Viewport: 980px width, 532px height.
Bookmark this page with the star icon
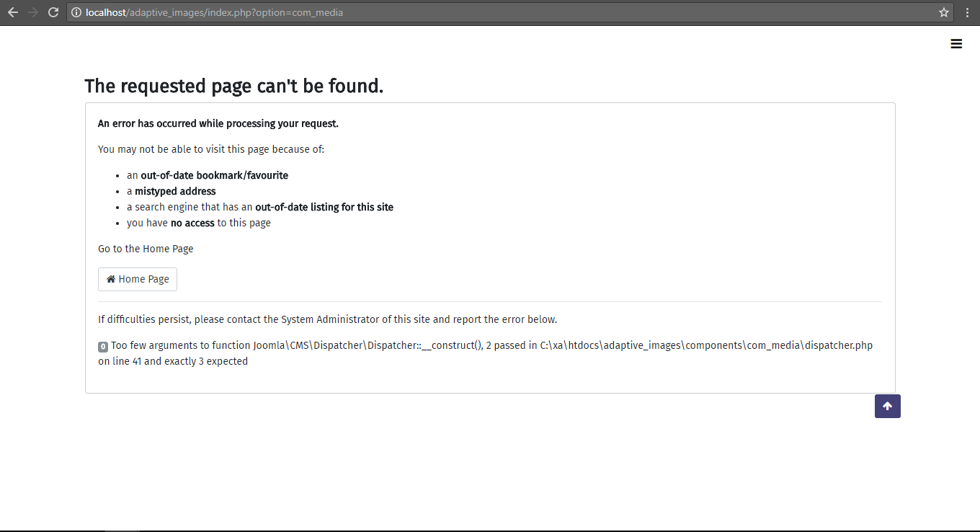click(x=944, y=12)
